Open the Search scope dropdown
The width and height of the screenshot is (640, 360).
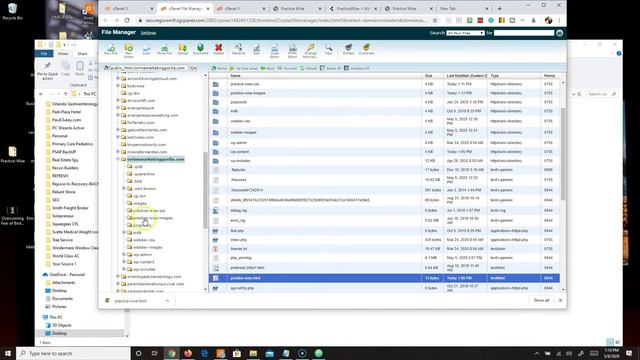465,33
